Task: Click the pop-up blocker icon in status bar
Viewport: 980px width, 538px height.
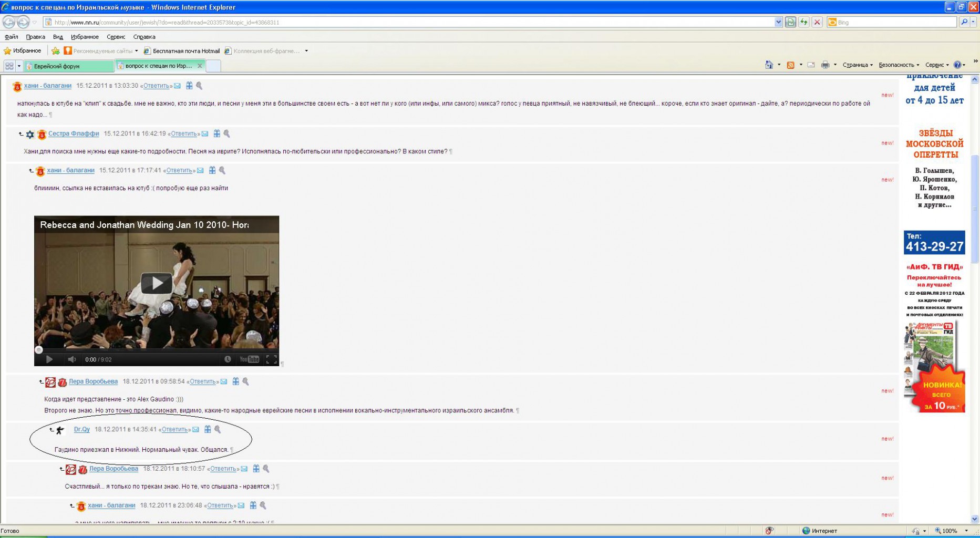Action: 769,531
